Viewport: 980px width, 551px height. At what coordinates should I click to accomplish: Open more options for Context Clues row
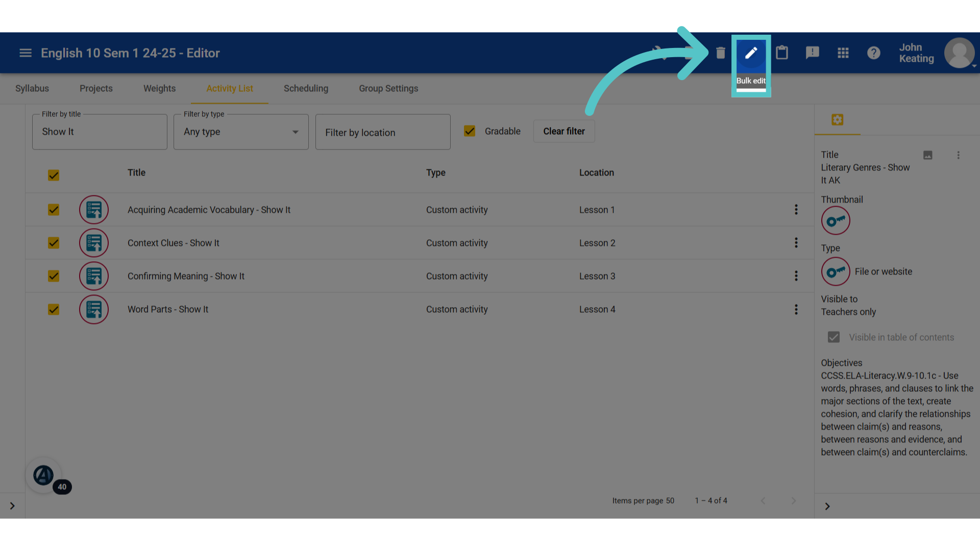click(796, 243)
